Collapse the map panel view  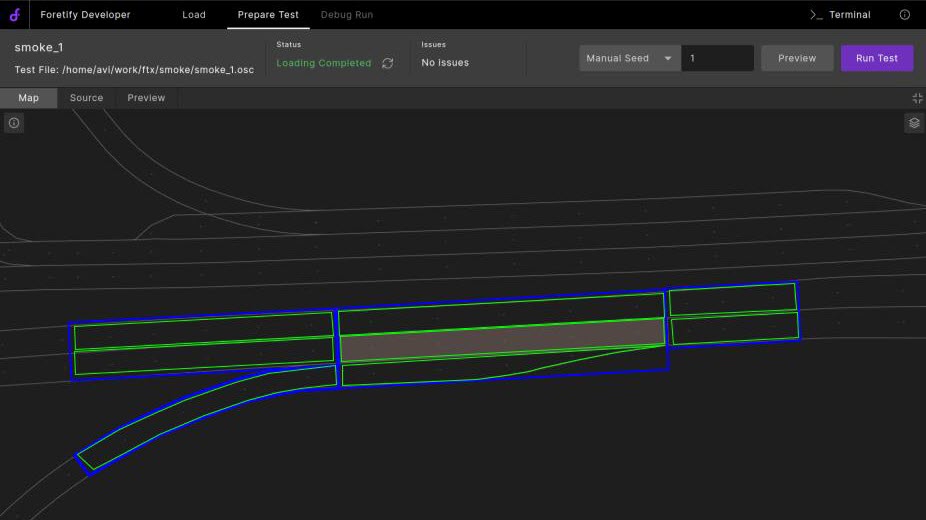tap(917, 98)
